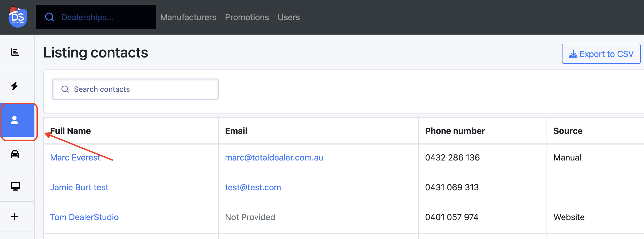Click the Export to CSV button

point(601,54)
